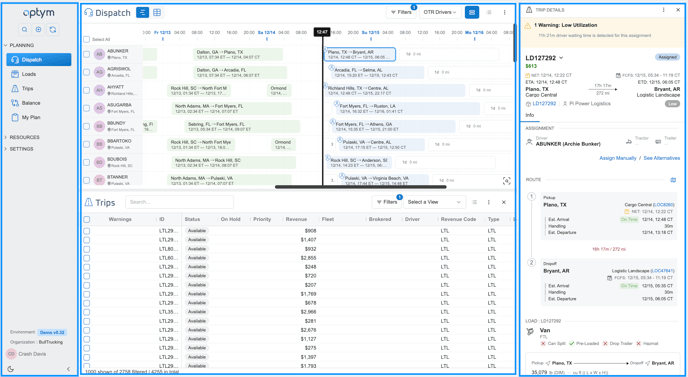The image size is (688, 377).
Task: Click the Trailer icon in Assignment section
Action: point(658,141)
